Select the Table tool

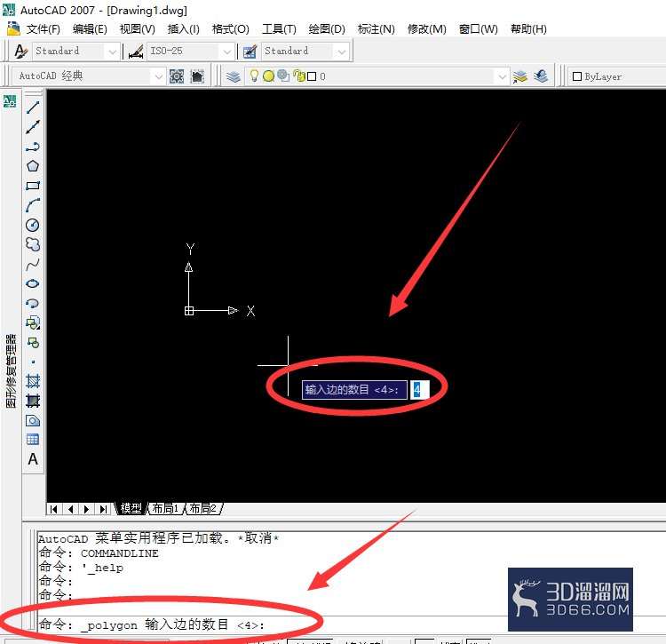click(x=33, y=439)
